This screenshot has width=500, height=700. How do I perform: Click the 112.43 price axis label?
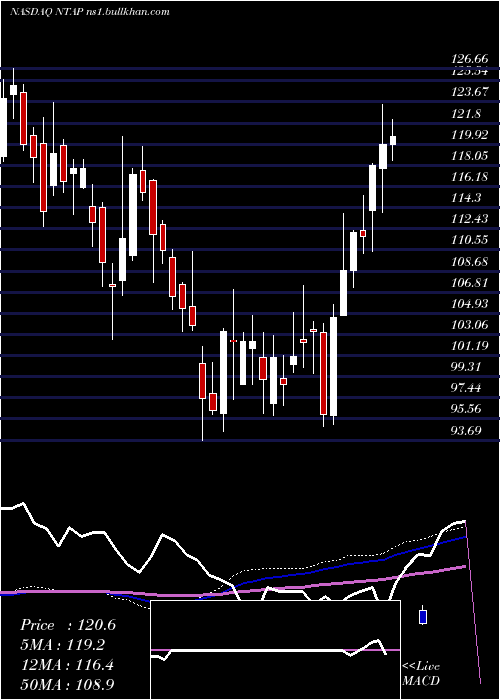click(469, 219)
